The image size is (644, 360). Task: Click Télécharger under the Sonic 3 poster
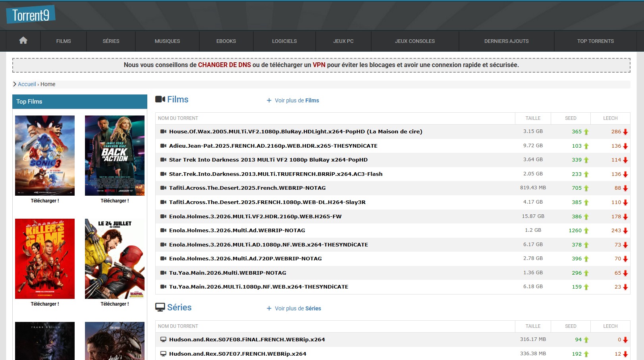pos(45,201)
